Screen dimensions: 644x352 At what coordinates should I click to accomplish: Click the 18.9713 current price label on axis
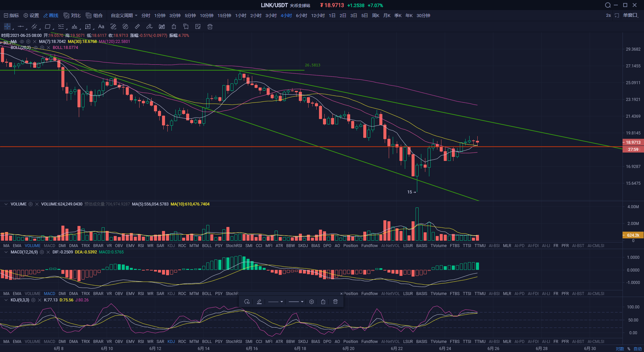tap(633, 142)
